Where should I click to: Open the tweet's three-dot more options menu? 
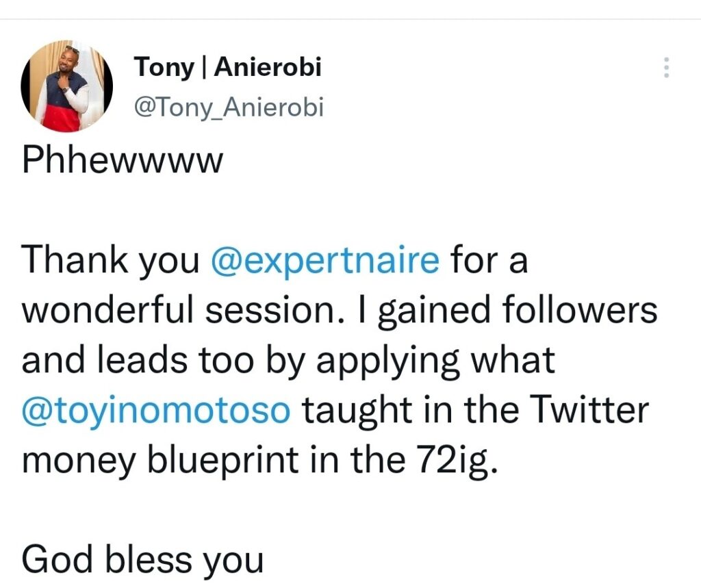pos(667,67)
